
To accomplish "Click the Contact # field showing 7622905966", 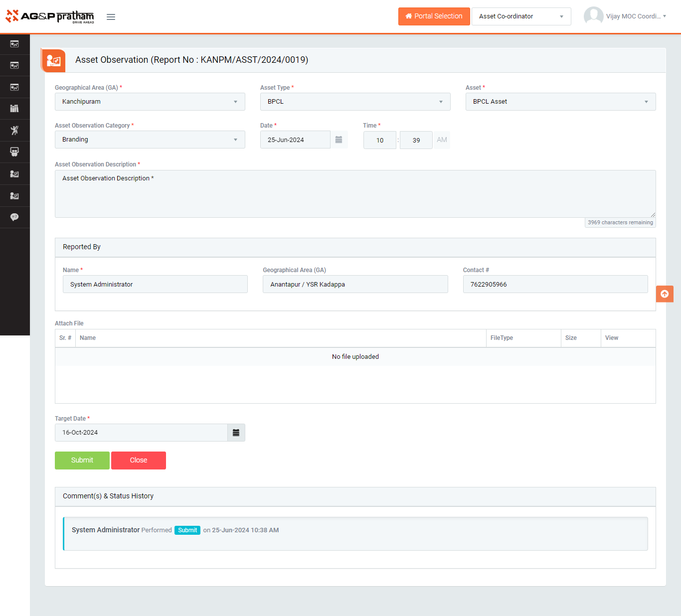I will point(555,285).
